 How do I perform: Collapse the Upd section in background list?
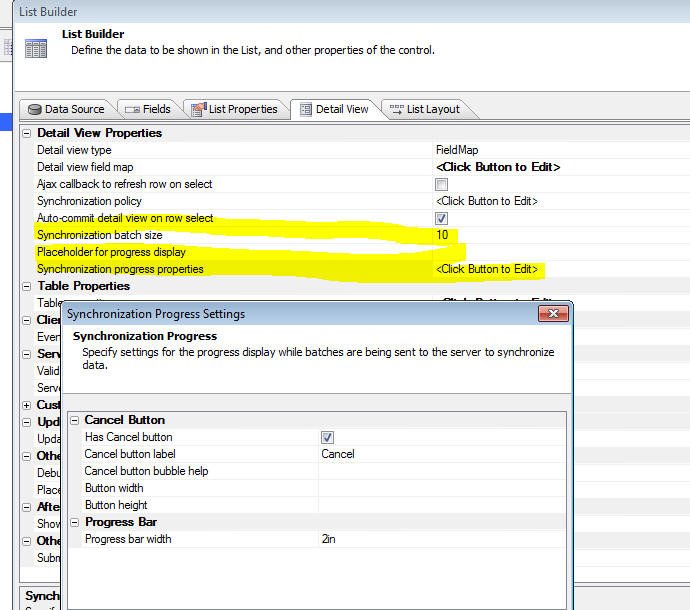coord(27,423)
